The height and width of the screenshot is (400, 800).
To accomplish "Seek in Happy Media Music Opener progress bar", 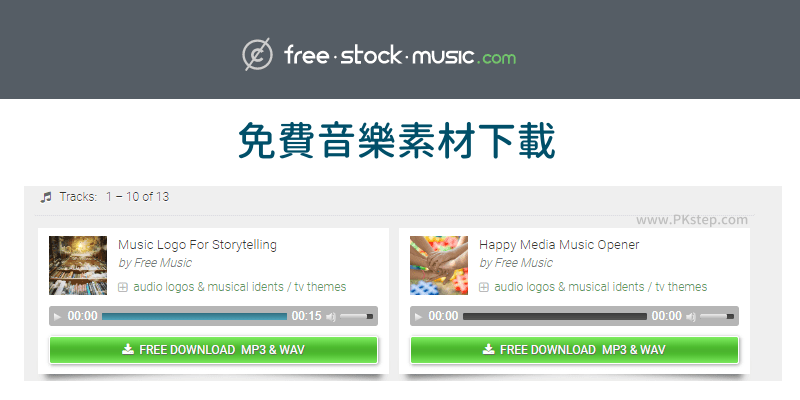I will 555,316.
